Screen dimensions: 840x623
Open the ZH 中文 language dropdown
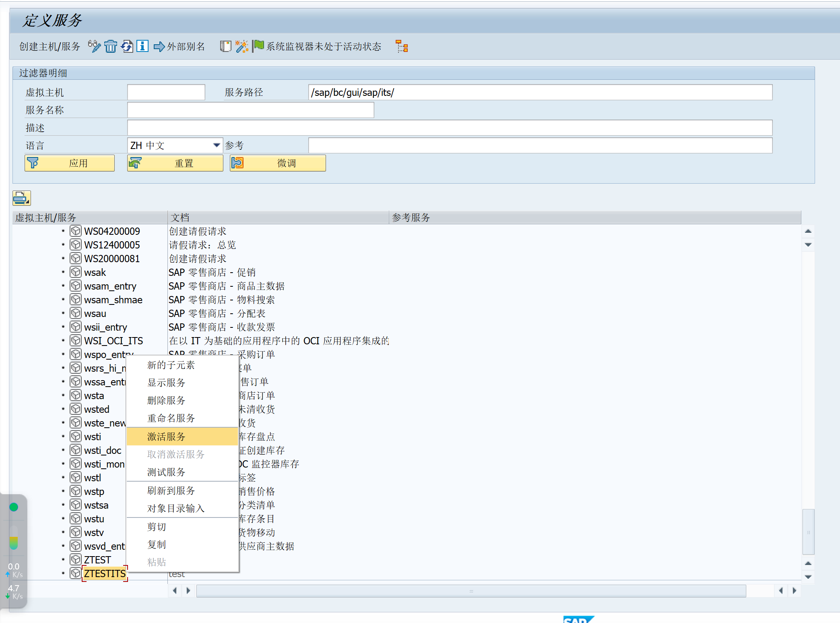coord(216,145)
